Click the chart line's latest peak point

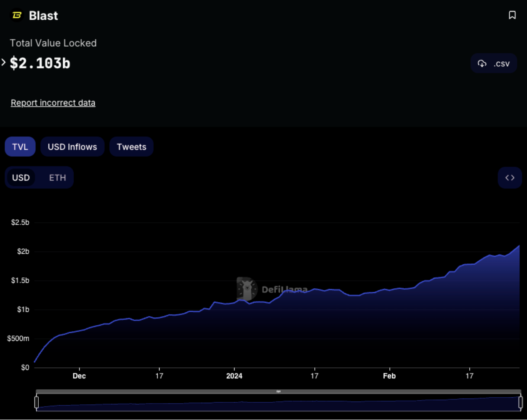tap(519, 245)
